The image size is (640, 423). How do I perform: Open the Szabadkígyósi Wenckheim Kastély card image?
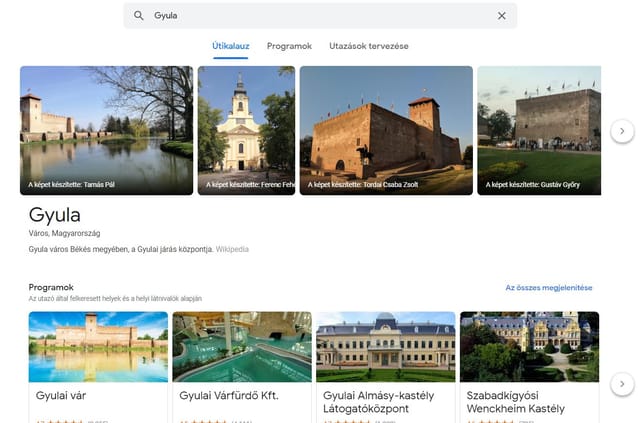tap(529, 347)
